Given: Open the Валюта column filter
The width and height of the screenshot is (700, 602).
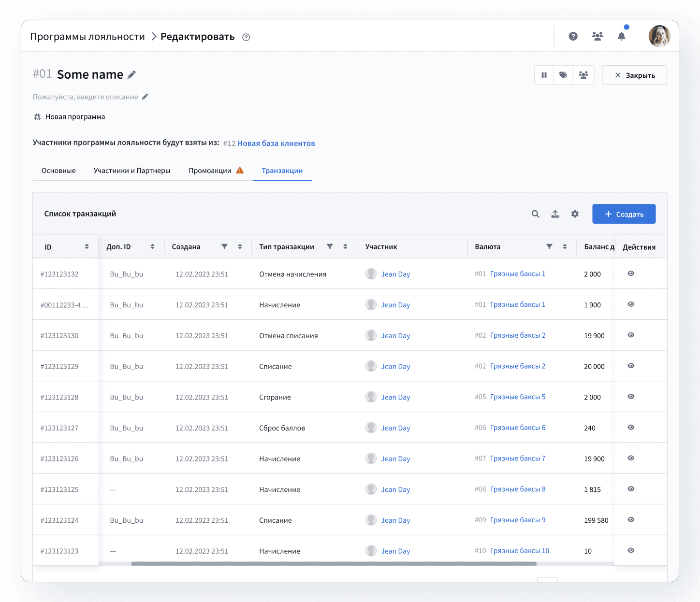Looking at the screenshot, I should pyautogui.click(x=549, y=246).
